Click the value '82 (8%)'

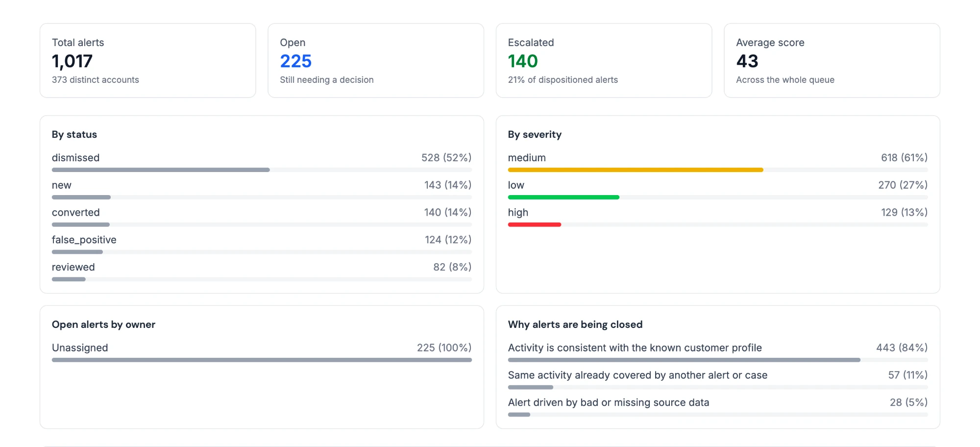click(452, 267)
